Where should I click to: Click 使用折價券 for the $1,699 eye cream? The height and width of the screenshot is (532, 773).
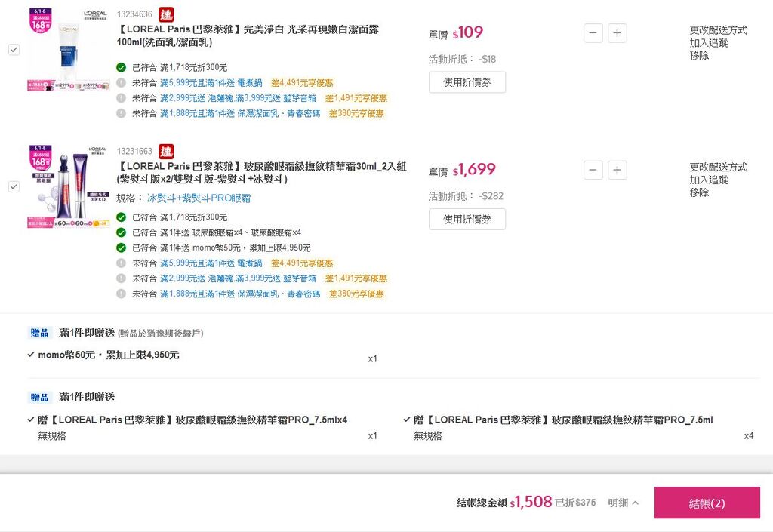point(467,219)
